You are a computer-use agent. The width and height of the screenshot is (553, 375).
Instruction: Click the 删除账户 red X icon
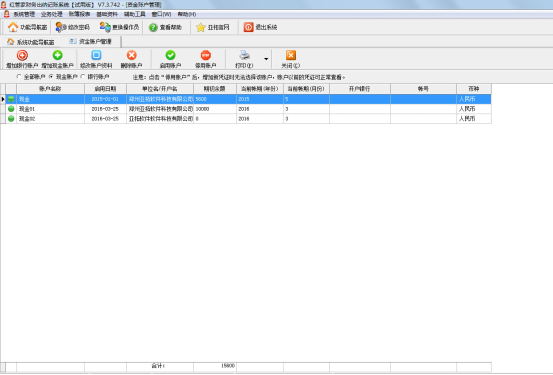coord(132,55)
